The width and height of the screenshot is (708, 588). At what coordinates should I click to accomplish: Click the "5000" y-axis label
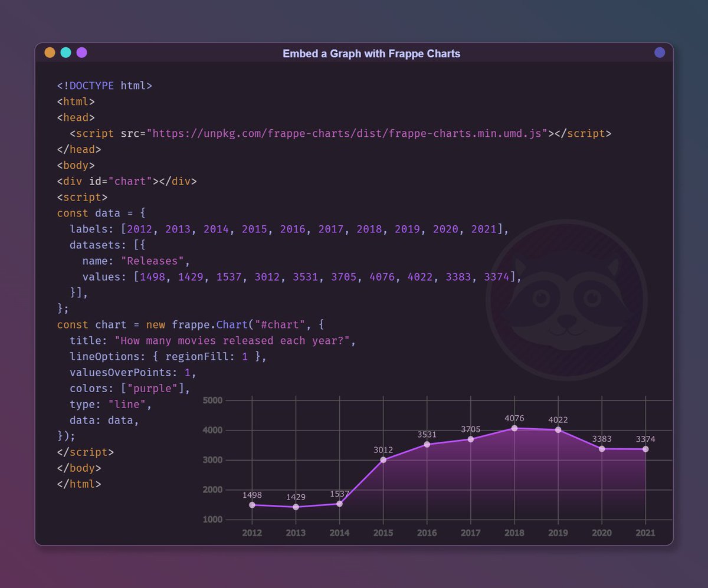coord(212,400)
